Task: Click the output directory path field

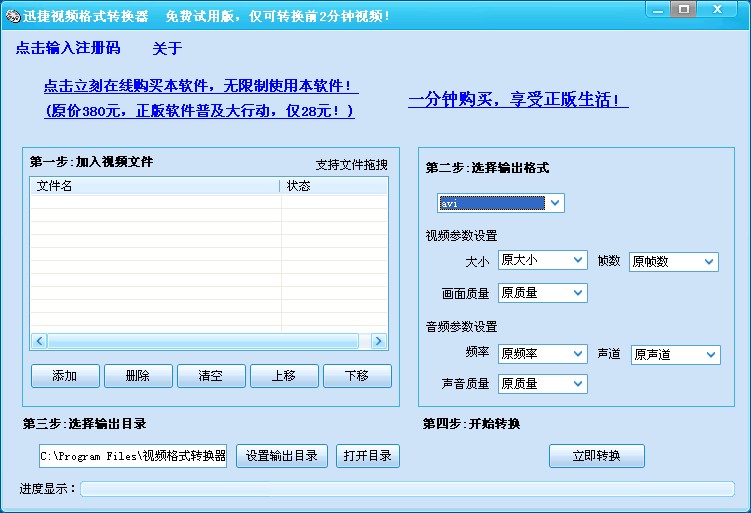Action: coord(133,456)
